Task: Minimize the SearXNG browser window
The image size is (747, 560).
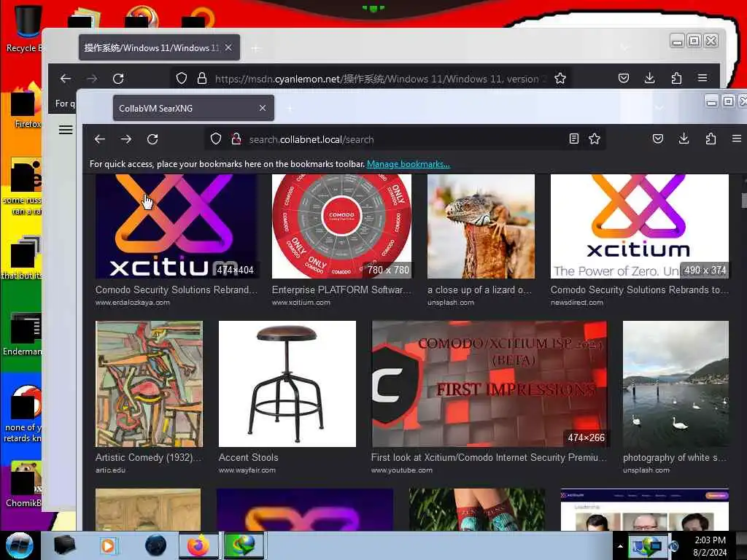Action: point(712,101)
